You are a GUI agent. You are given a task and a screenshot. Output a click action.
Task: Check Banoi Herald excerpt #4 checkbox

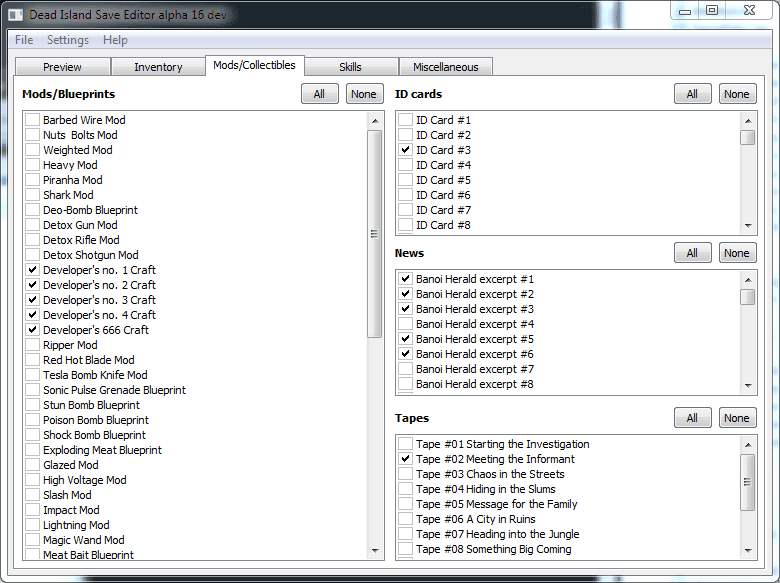click(405, 324)
